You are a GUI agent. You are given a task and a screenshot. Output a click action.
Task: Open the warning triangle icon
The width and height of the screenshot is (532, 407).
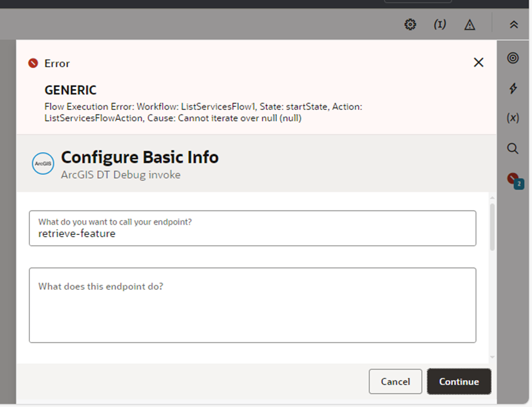469,24
